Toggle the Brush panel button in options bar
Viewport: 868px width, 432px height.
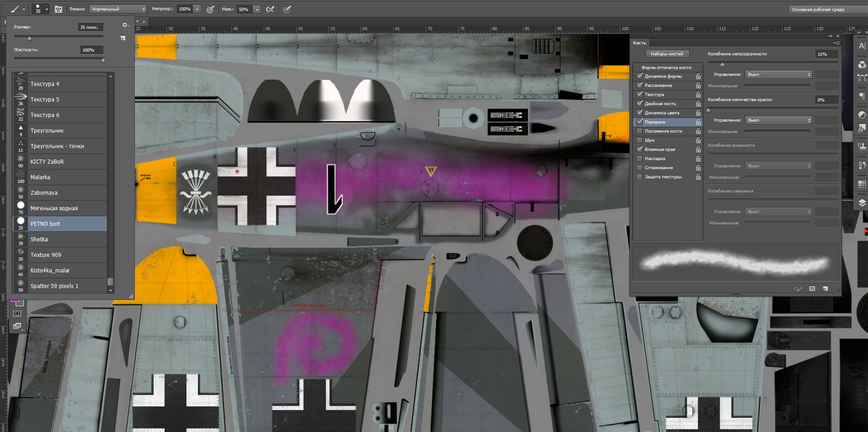point(58,9)
